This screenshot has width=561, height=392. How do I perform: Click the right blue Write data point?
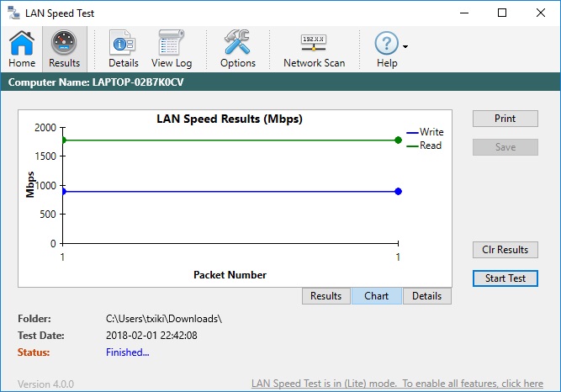(x=398, y=191)
